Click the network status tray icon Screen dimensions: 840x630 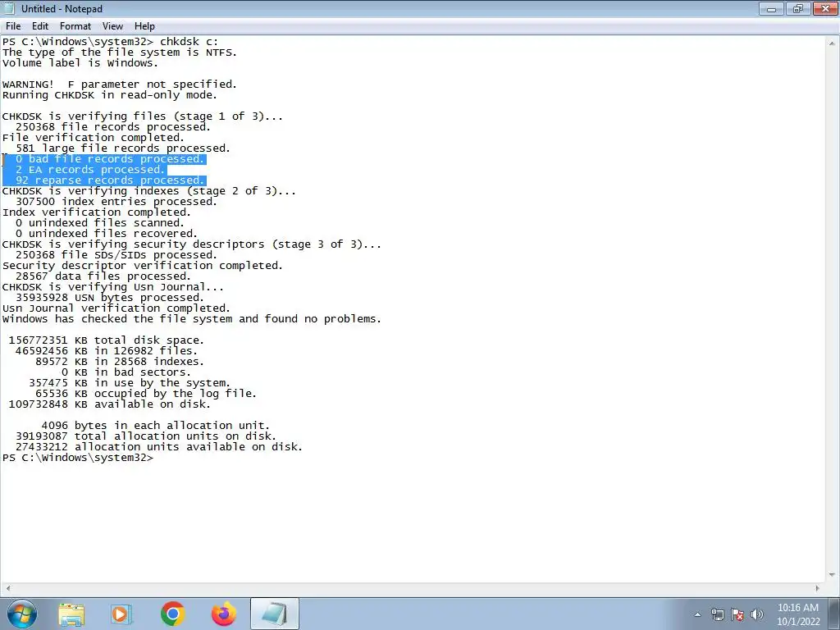[x=717, y=614]
